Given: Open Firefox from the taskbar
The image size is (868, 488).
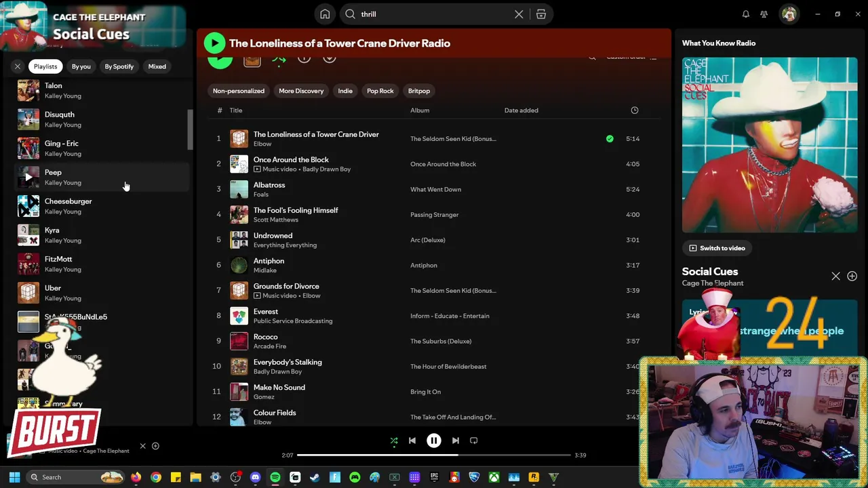Looking at the screenshot, I should [x=136, y=477].
